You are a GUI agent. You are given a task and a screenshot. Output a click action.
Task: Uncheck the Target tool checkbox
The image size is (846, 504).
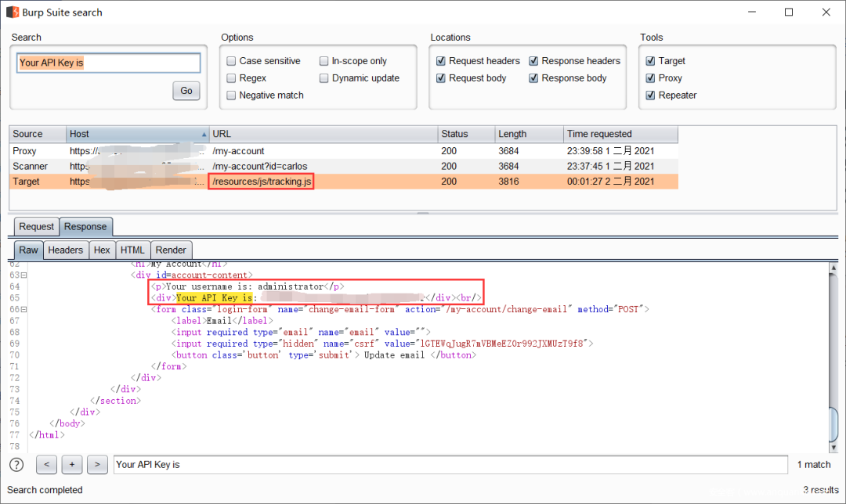(651, 61)
